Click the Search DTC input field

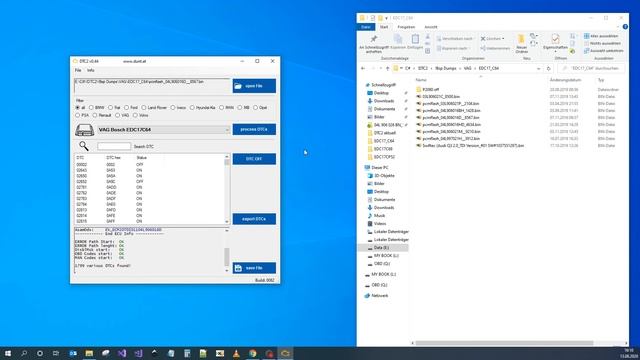114,146
